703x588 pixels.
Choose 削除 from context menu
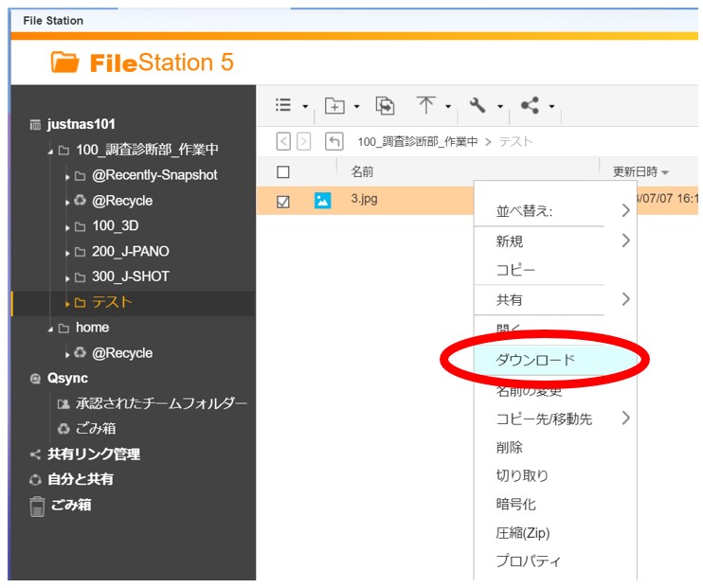pos(555,447)
